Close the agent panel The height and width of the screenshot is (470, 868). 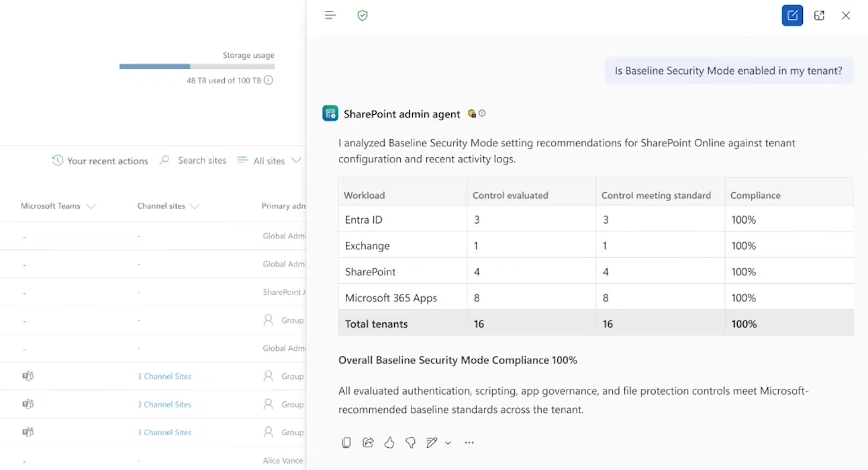tap(846, 15)
